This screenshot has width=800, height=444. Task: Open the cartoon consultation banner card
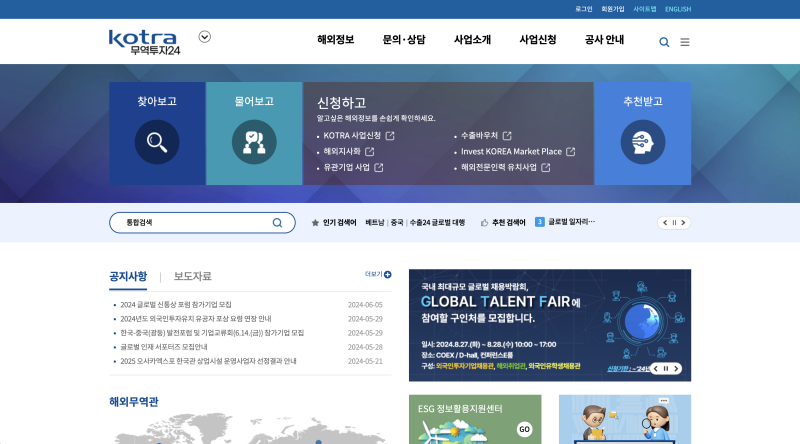(x=624, y=419)
